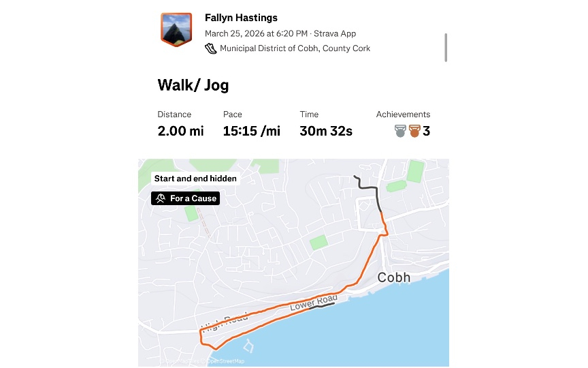Click the 15:15 /mi pace value

click(x=251, y=131)
